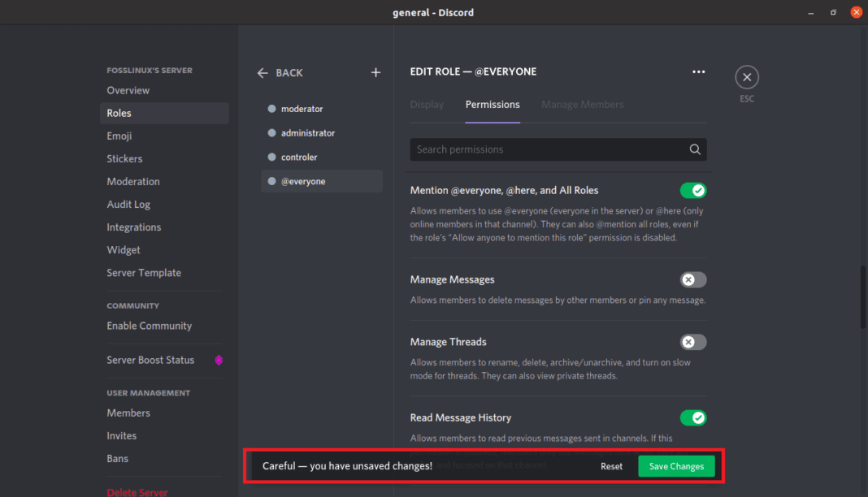Click the color dot beside the @everyone role

(271, 181)
